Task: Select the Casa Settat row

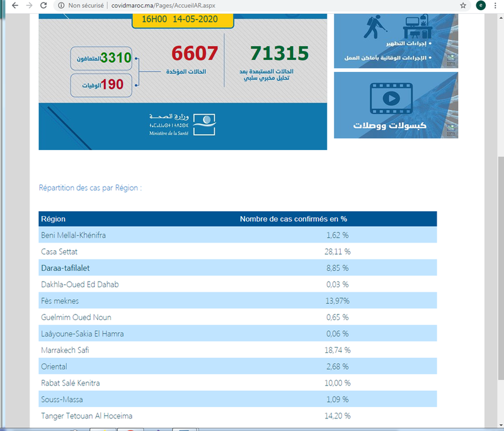Action: pyautogui.click(x=238, y=251)
